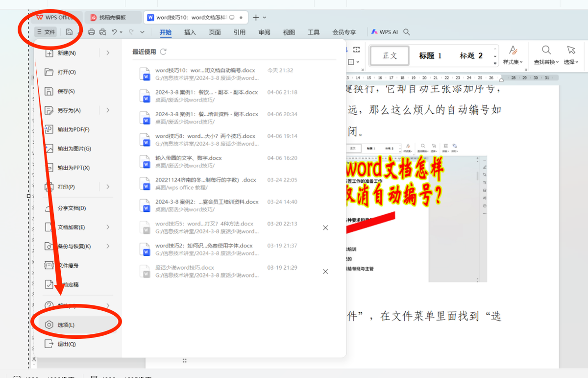The width and height of the screenshot is (588, 378).
Task: Click the redo arrow icon
Action: pos(131,32)
